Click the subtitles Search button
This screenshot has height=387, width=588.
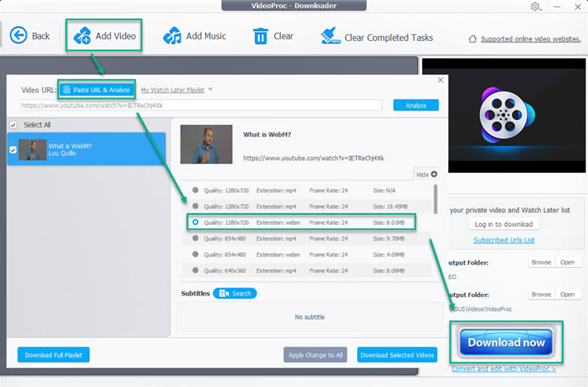[x=234, y=293]
